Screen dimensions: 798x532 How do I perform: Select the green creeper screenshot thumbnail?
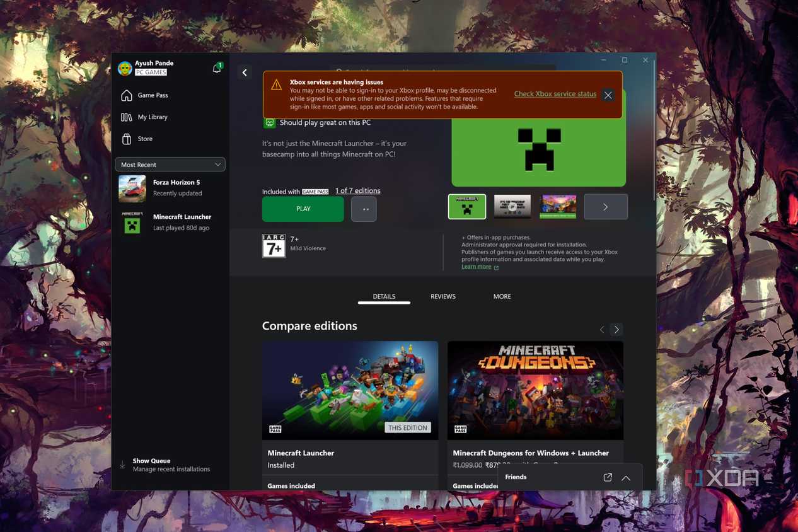pos(467,207)
